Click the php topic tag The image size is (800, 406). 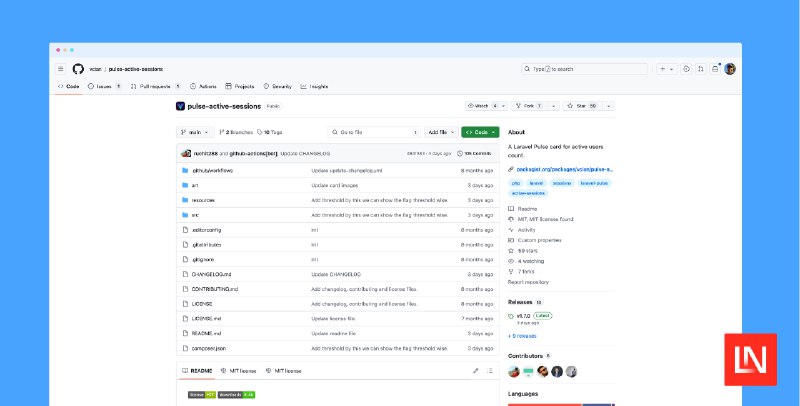516,183
